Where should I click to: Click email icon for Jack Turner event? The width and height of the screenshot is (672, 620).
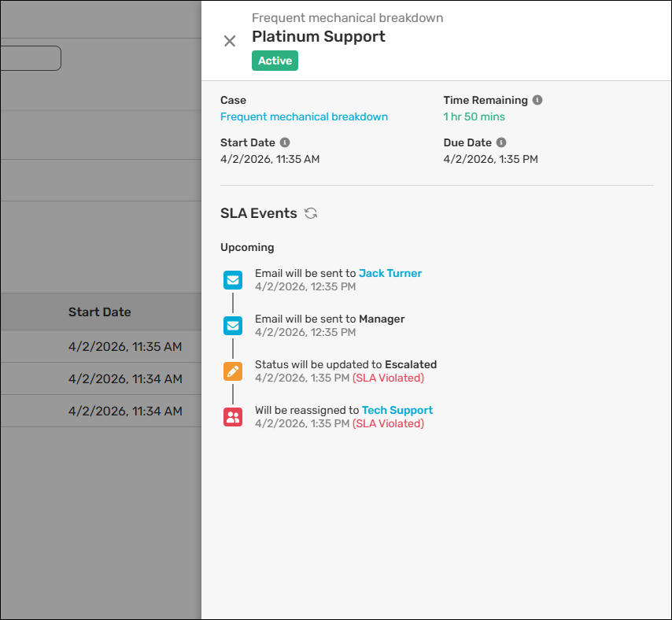[x=233, y=280]
